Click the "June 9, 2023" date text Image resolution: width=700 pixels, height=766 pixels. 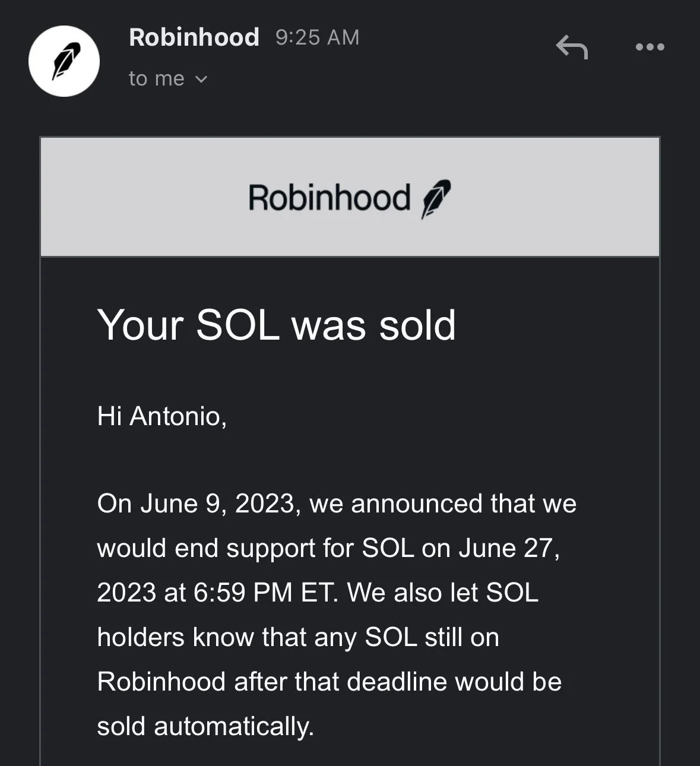pyautogui.click(x=217, y=504)
